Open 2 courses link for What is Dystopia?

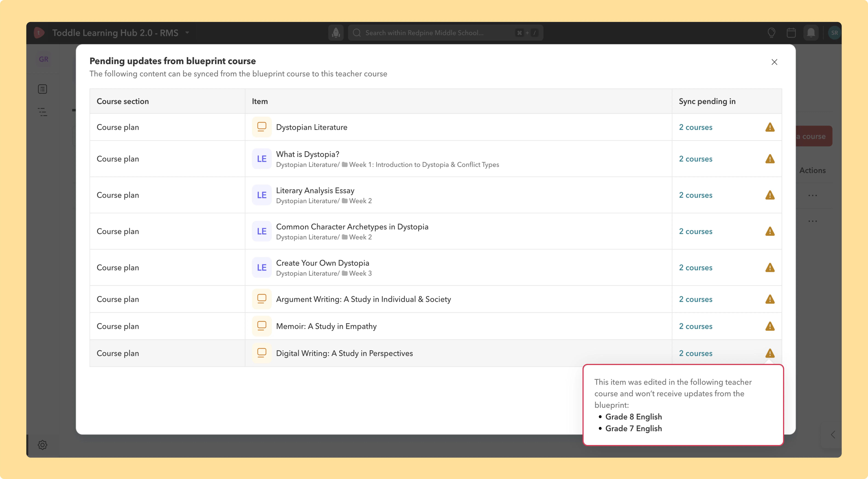click(x=696, y=159)
